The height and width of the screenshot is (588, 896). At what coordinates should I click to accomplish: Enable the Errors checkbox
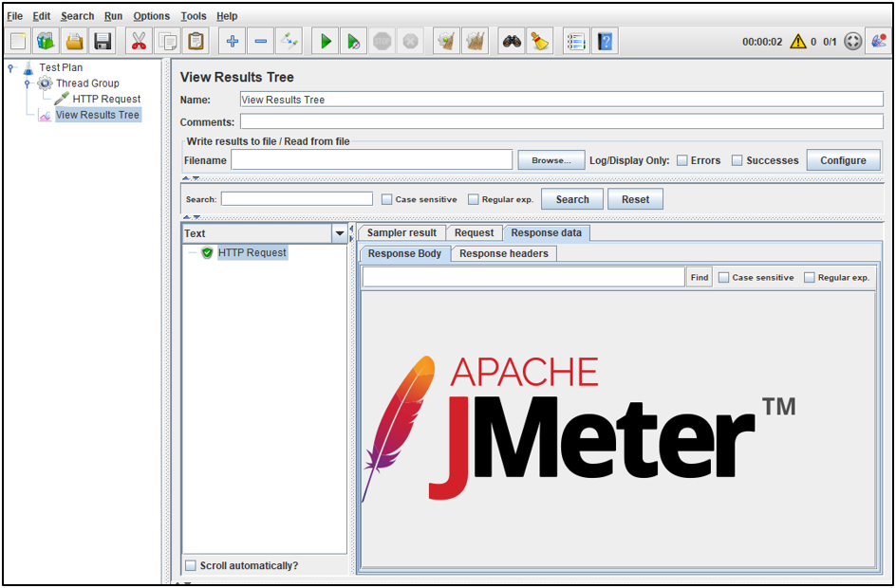(x=682, y=160)
